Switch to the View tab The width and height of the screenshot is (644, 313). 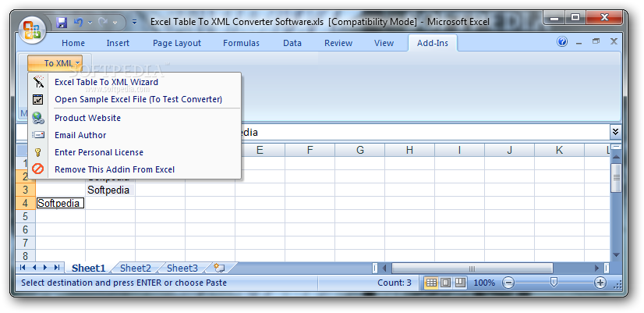pos(384,43)
